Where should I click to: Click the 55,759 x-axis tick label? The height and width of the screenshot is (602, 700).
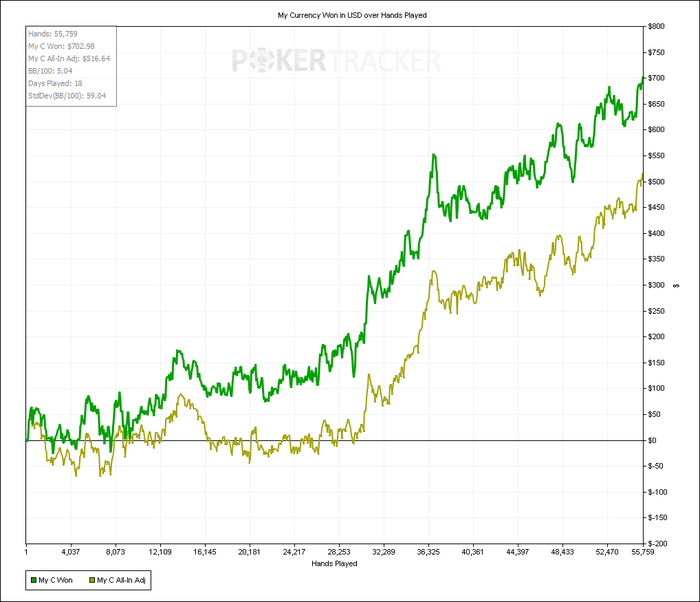coord(642,552)
